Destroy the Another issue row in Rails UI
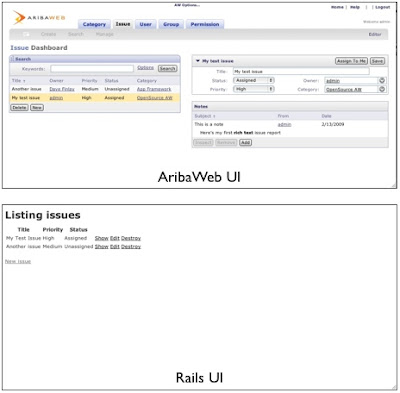Screen dimensions: 400x393 pyautogui.click(x=131, y=247)
